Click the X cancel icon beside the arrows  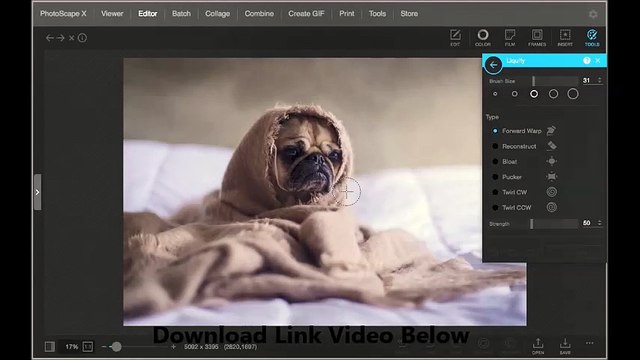pos(71,38)
